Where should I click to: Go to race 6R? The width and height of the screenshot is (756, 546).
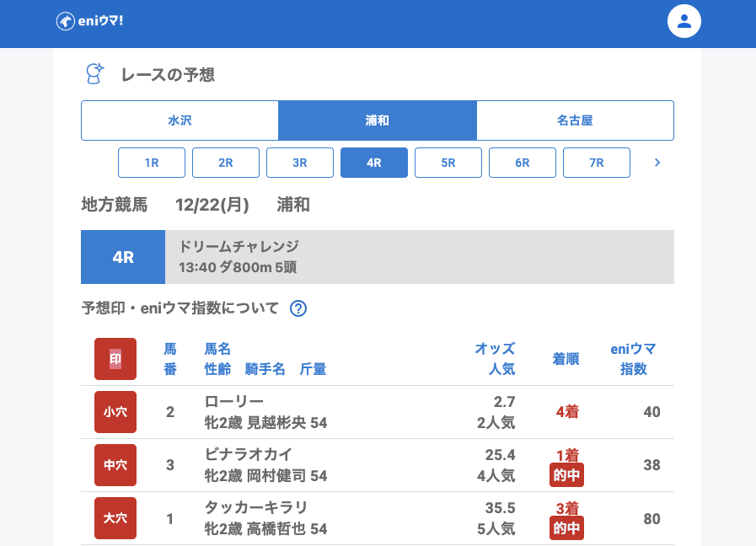pyautogui.click(x=523, y=163)
